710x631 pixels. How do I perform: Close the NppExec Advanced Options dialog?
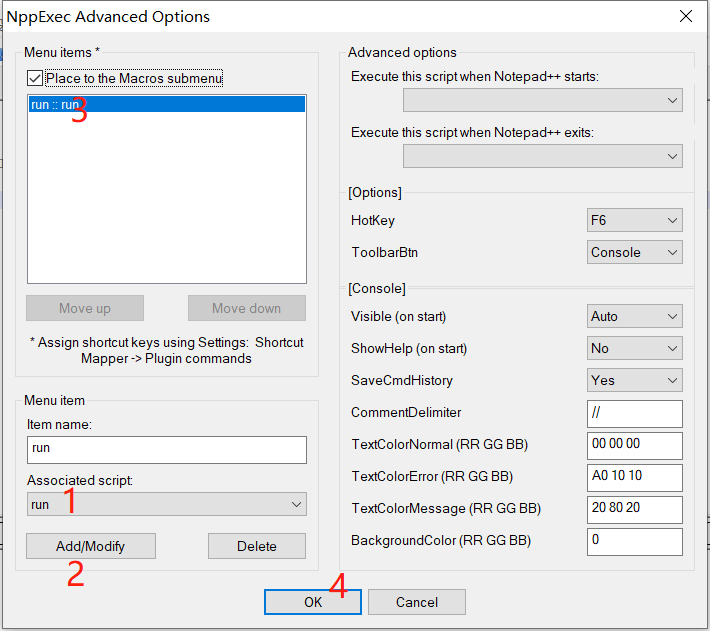pyautogui.click(x=686, y=16)
